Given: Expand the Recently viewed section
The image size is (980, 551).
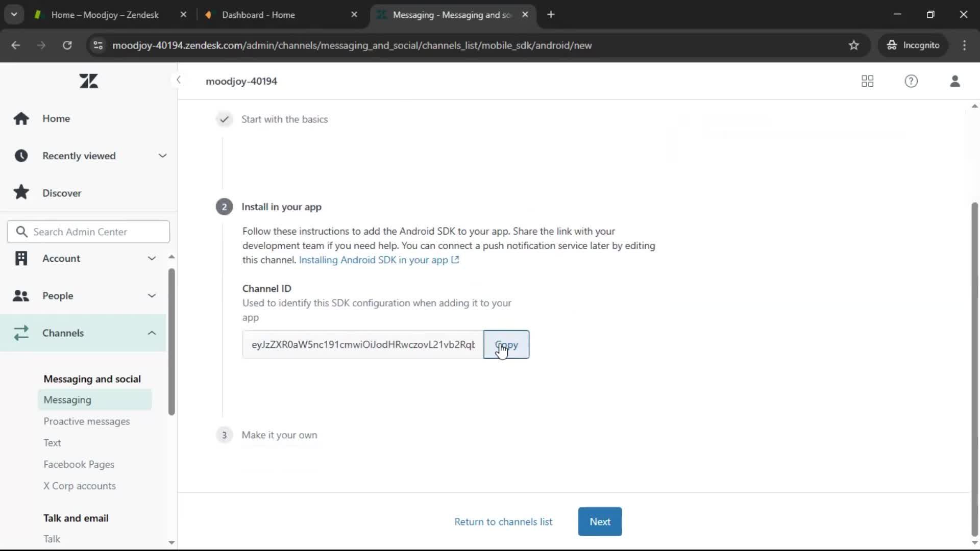Looking at the screenshot, I should [x=162, y=156].
